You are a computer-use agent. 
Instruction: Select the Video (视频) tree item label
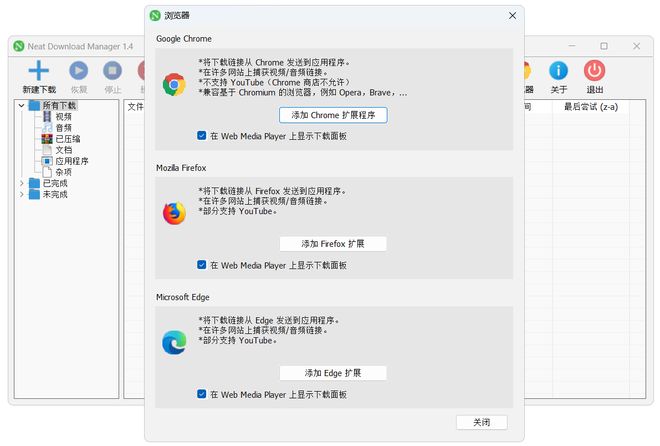tap(64, 117)
